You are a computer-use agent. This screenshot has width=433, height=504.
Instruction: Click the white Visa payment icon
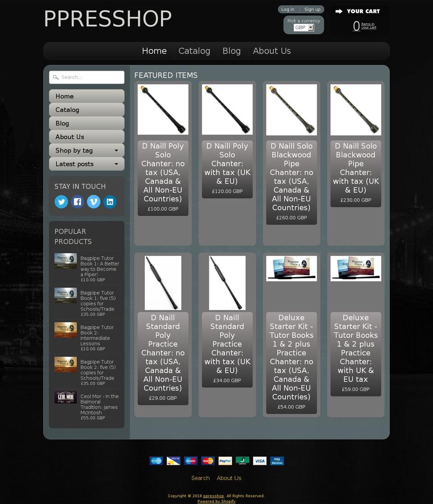click(x=259, y=461)
